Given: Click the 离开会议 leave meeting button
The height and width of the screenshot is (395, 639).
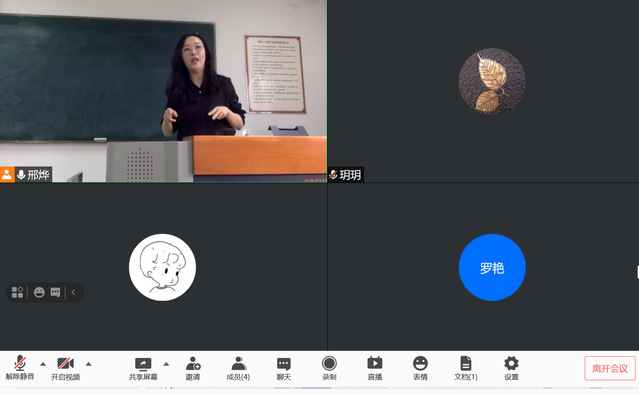Looking at the screenshot, I should click(x=610, y=369).
